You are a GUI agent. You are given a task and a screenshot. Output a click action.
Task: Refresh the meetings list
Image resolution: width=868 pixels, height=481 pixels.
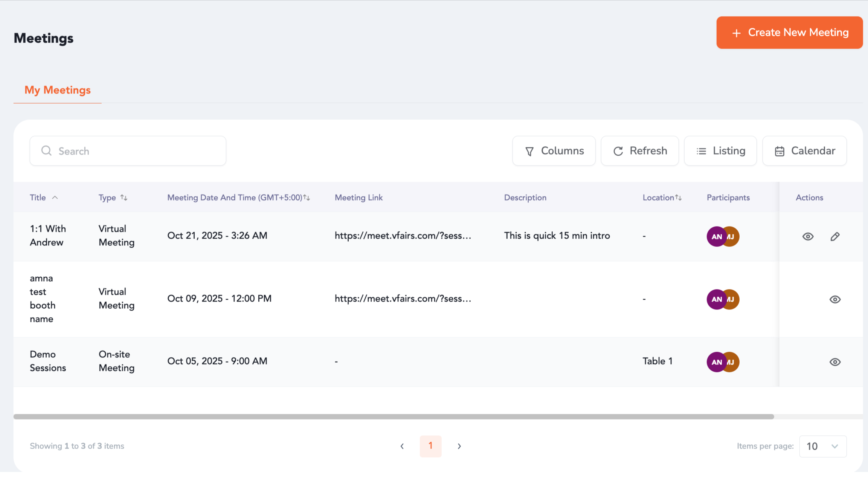640,151
